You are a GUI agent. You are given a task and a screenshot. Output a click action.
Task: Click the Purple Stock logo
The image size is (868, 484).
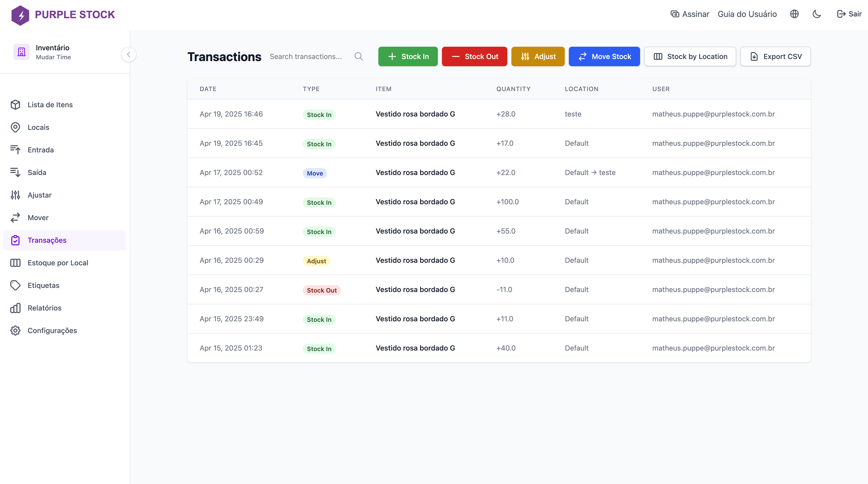click(63, 15)
